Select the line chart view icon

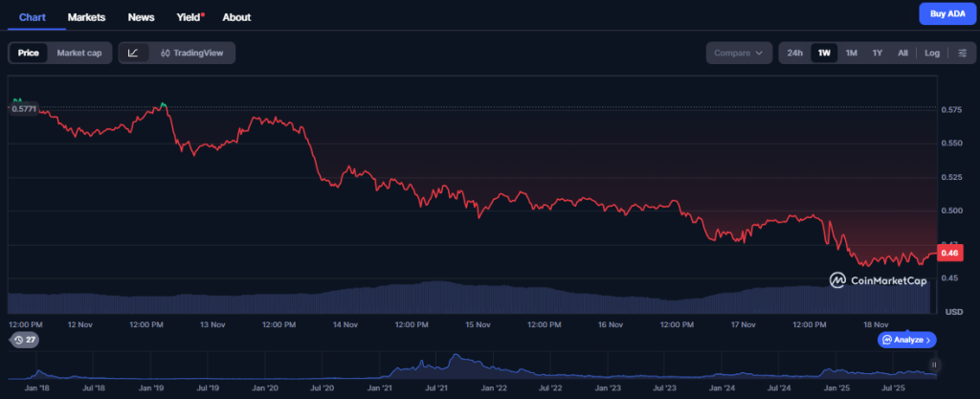pos(133,53)
